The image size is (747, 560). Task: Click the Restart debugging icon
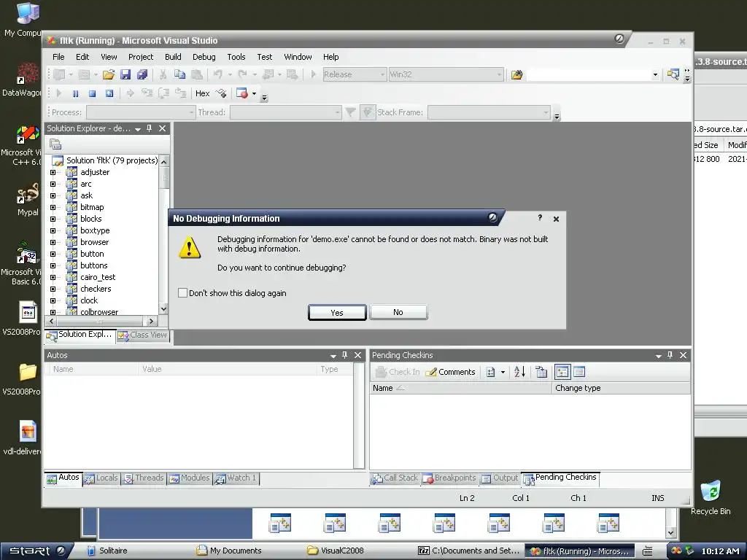109,93
